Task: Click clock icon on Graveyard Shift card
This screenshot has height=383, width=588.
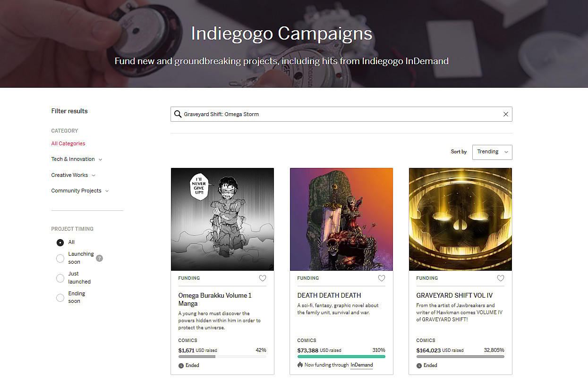Action: 419,366
